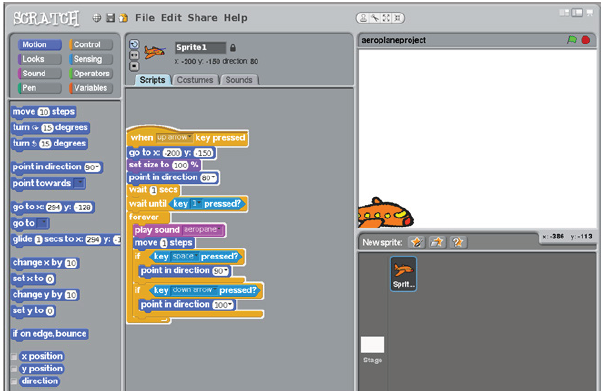Open the Help menu
The image size is (601, 391).
click(235, 18)
